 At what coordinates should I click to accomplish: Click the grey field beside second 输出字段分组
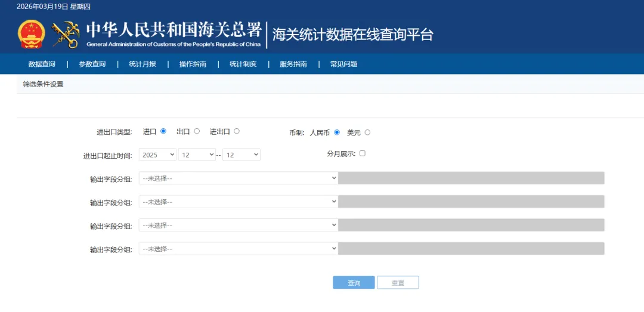point(471,202)
